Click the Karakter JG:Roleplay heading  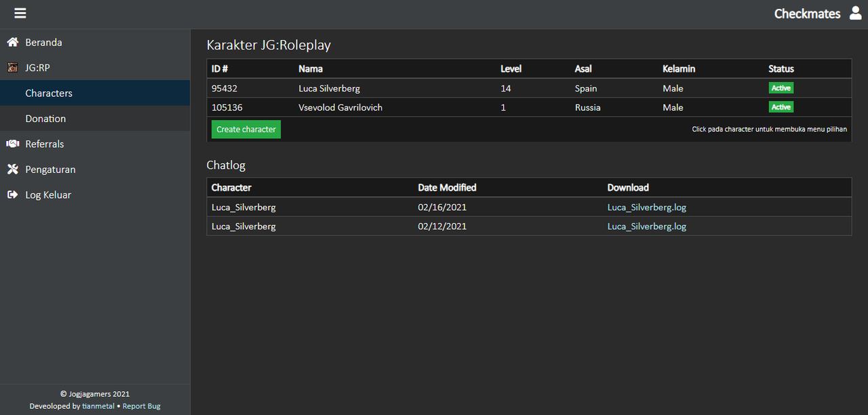pyautogui.click(x=269, y=45)
